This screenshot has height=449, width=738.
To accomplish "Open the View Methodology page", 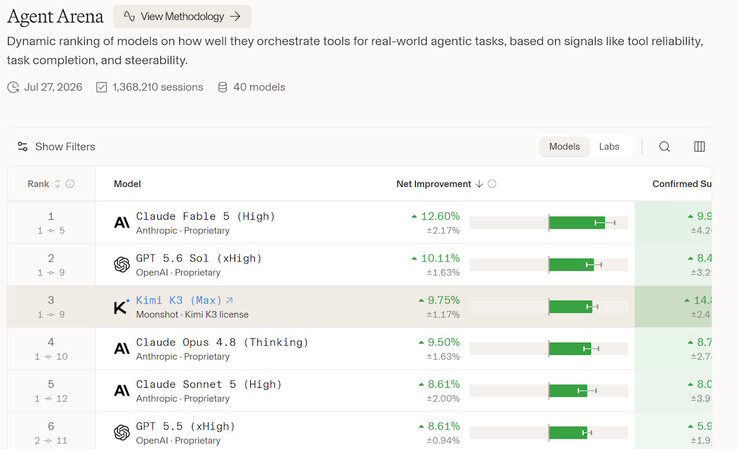I will 182,16.
